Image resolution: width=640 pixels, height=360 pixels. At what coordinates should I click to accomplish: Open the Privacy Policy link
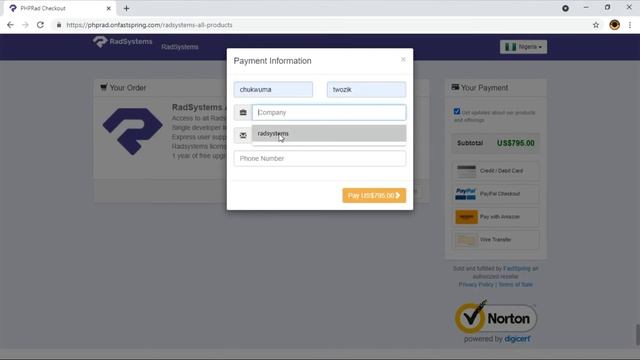click(x=476, y=284)
